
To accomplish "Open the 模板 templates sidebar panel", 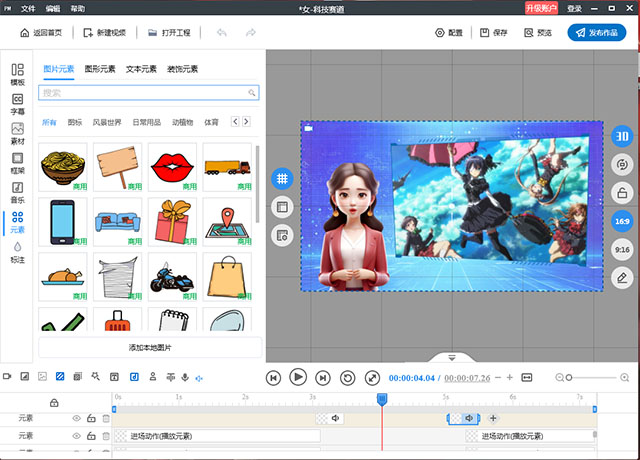I will point(17,75).
